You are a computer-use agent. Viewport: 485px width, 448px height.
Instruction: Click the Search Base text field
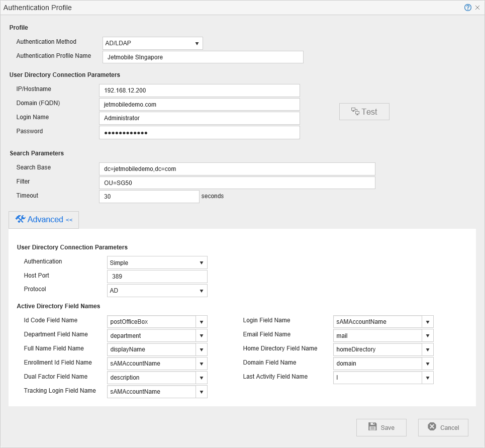pyautogui.click(x=237, y=169)
